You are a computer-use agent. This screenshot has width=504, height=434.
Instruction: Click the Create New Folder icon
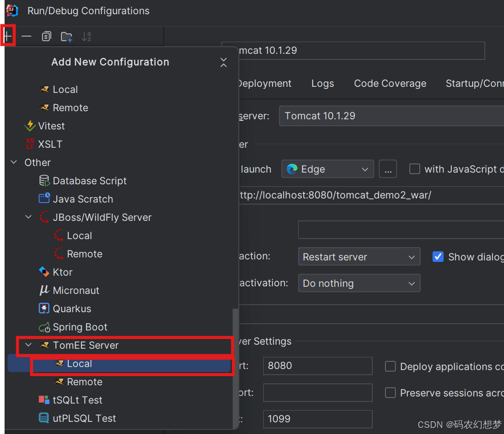point(66,37)
